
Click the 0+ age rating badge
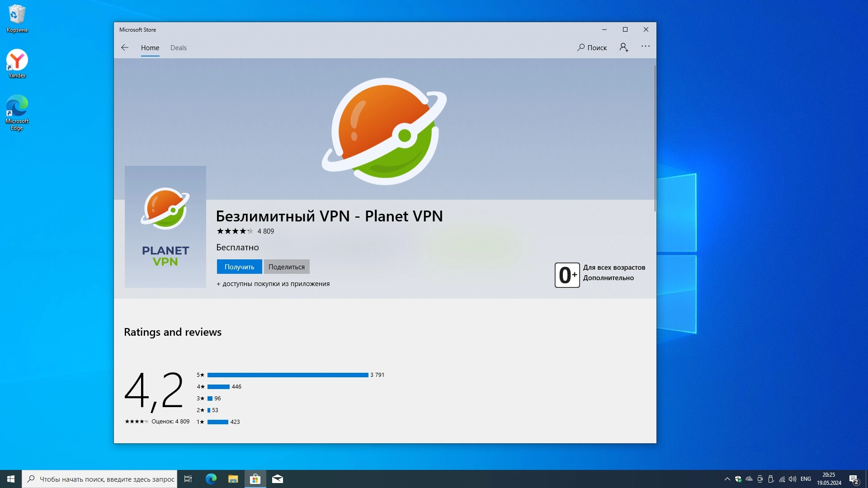point(567,275)
